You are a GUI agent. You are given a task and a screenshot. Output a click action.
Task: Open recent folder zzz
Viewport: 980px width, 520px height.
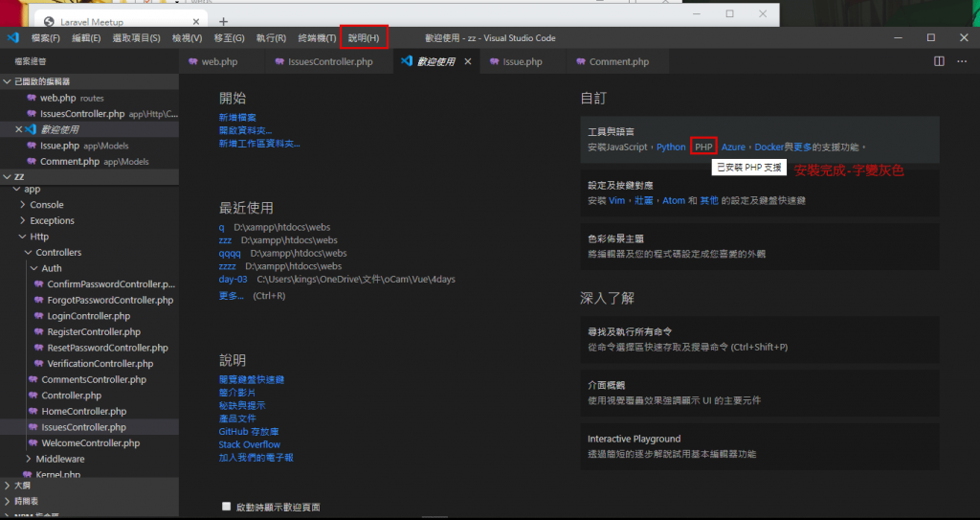point(225,240)
